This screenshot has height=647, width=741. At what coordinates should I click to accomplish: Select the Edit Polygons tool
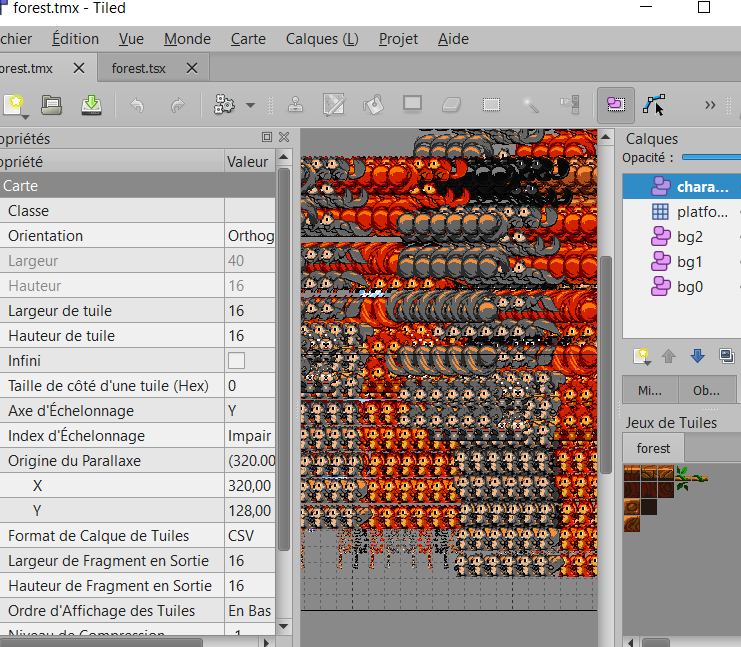654,104
